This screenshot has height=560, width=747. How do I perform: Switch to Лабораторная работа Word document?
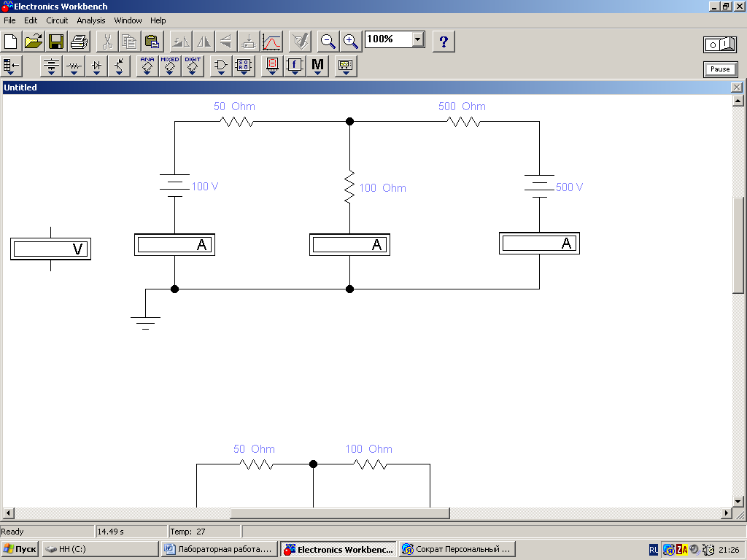219,549
